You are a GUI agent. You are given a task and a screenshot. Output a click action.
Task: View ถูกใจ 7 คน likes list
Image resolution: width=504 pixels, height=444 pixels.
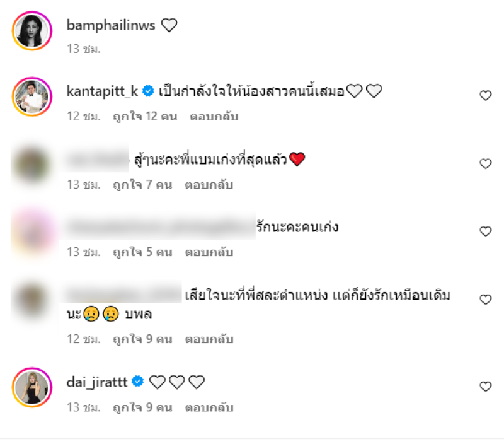142,185
